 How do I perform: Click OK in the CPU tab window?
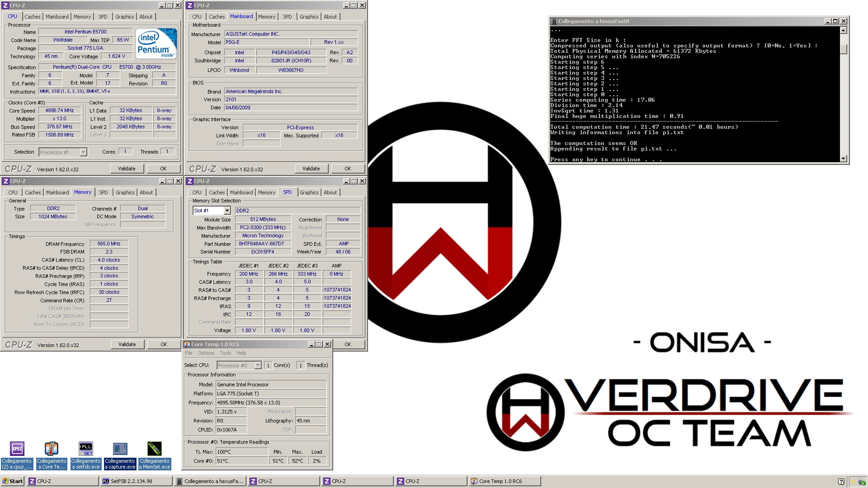coord(164,169)
